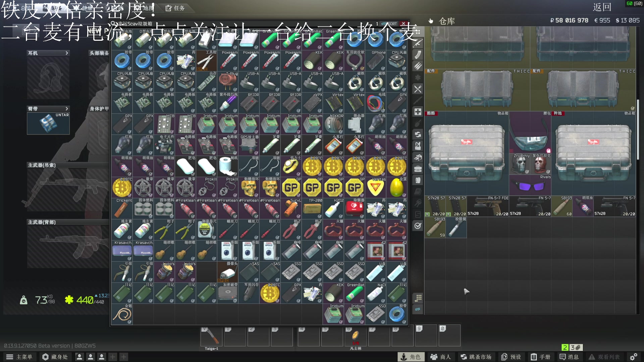Open 预设 presets tab

(x=511, y=357)
